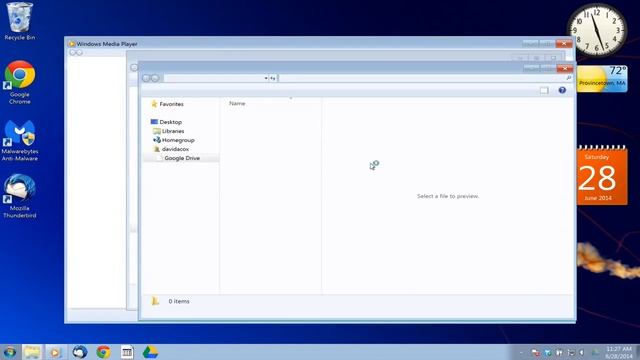640x360 pixels.
Task: Show hidden tray icons arrow
Action: (521, 352)
